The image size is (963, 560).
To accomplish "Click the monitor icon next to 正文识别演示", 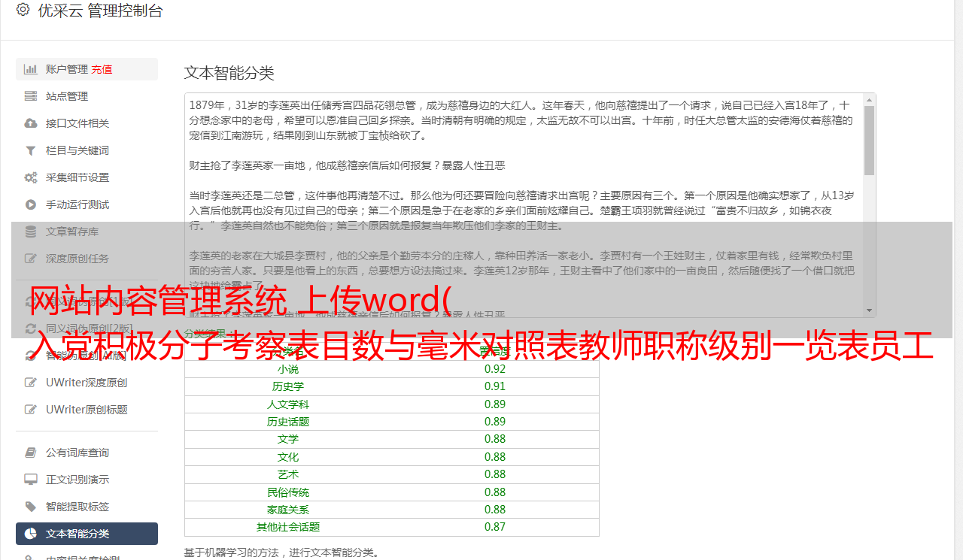I will tap(31, 480).
